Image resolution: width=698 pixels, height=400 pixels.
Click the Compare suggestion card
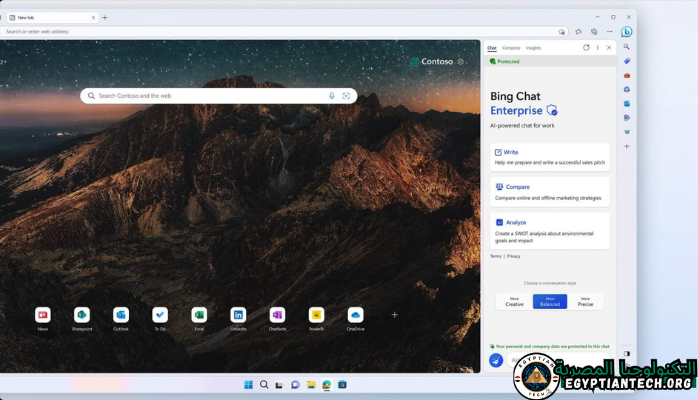(x=550, y=192)
